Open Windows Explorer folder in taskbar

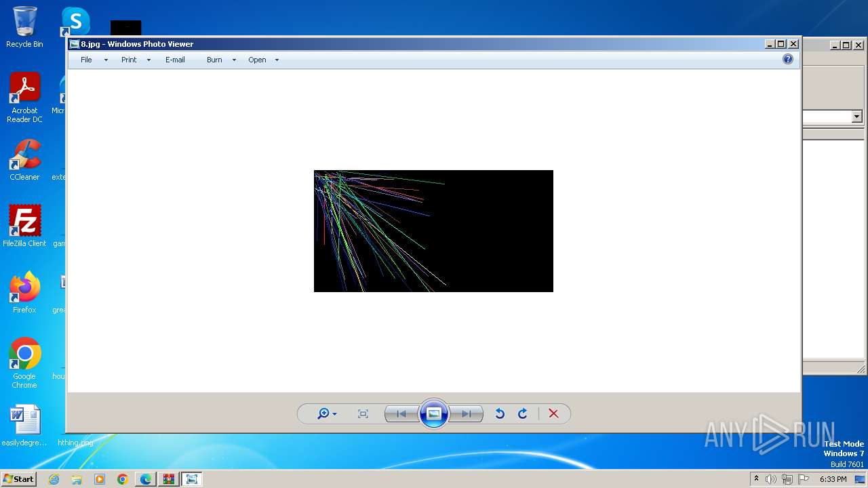tap(77, 479)
